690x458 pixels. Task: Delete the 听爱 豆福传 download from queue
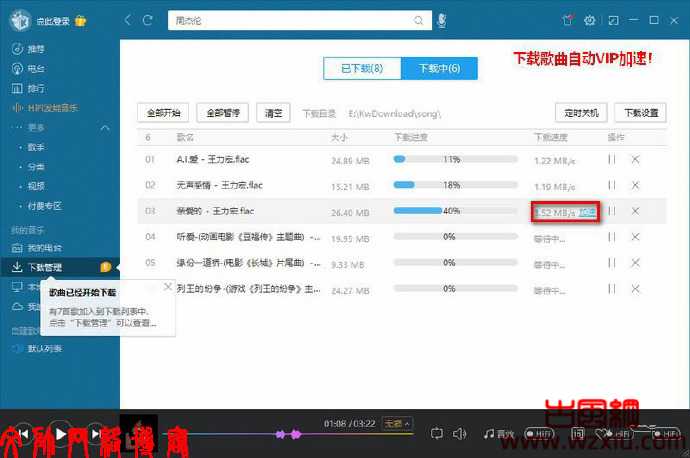(635, 237)
